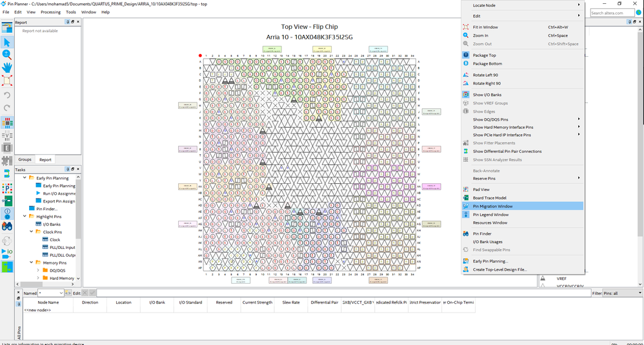Screen dimensions: 644x345
Task: Click the Redo arrow in left toolbar
Action: point(7,108)
